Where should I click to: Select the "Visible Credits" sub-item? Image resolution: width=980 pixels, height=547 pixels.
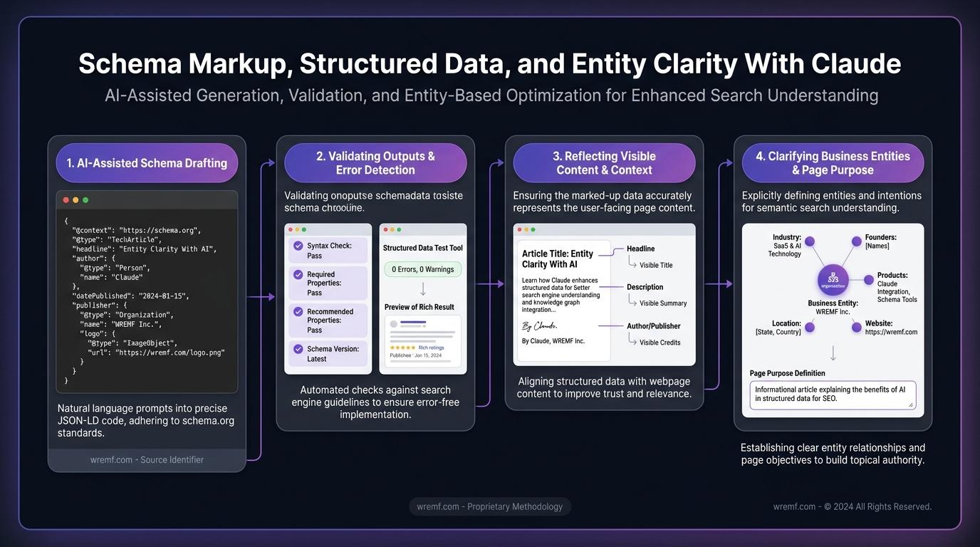click(660, 343)
